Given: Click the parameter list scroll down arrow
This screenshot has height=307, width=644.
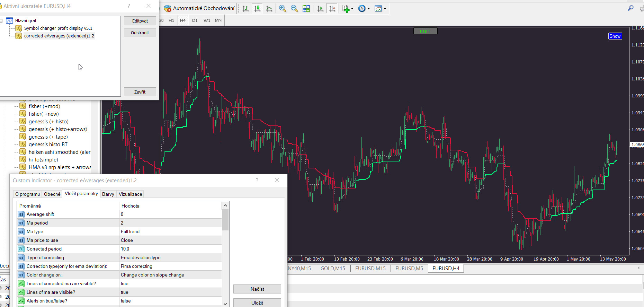Looking at the screenshot, I should tap(225, 304).
